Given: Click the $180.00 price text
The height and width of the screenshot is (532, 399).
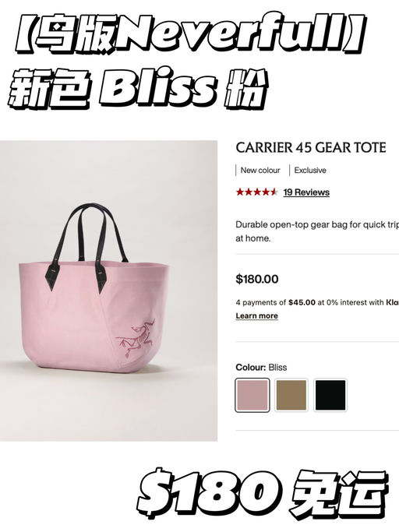Looking at the screenshot, I should click(257, 279).
